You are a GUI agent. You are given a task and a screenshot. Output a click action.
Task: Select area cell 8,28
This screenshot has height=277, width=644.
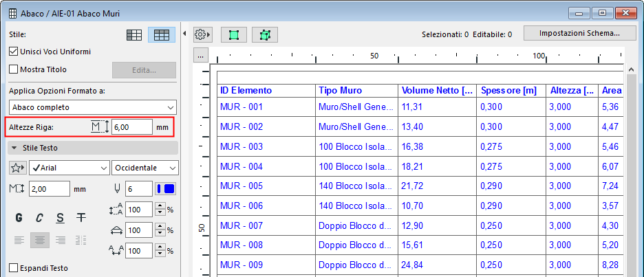pyautogui.click(x=611, y=265)
